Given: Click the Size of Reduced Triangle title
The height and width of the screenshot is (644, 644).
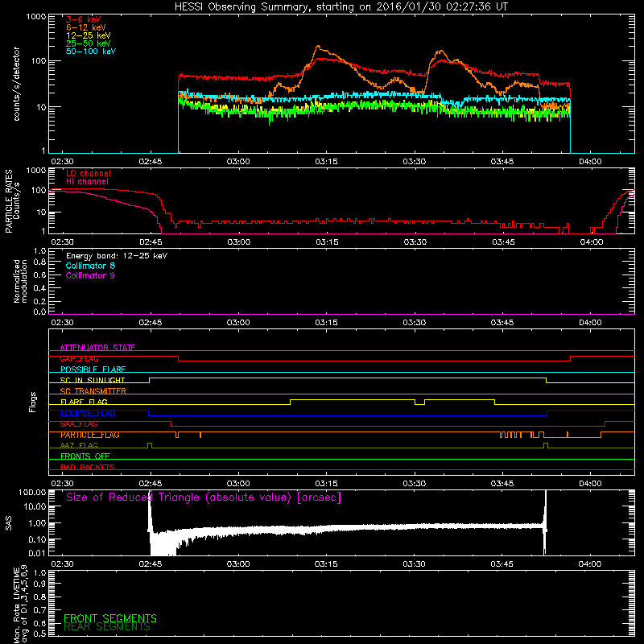Looking at the screenshot, I should pyautogui.click(x=204, y=497).
